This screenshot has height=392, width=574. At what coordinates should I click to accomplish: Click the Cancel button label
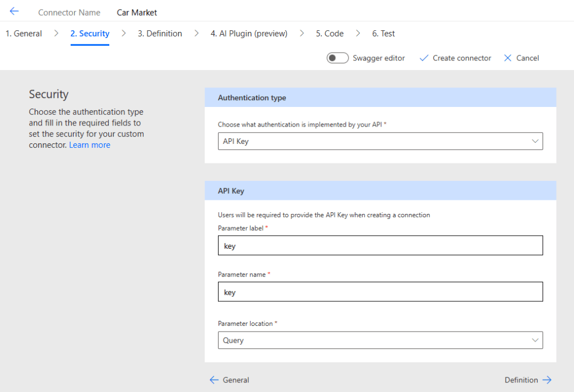[x=527, y=58]
